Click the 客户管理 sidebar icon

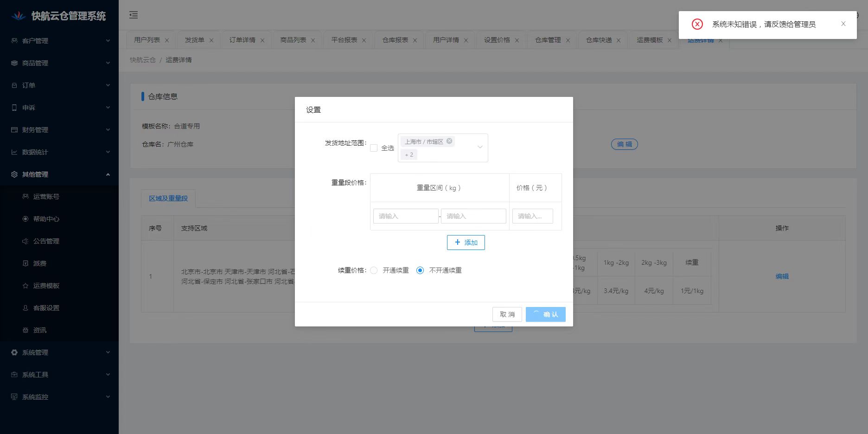(x=14, y=41)
